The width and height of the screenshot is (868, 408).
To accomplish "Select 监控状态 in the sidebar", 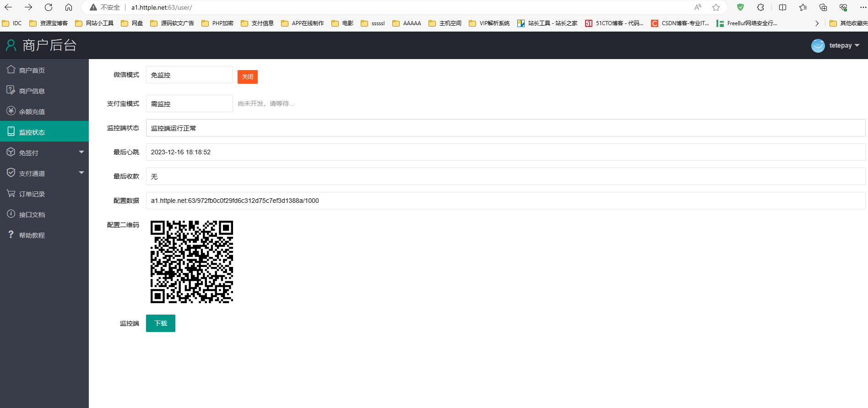I will 44,132.
